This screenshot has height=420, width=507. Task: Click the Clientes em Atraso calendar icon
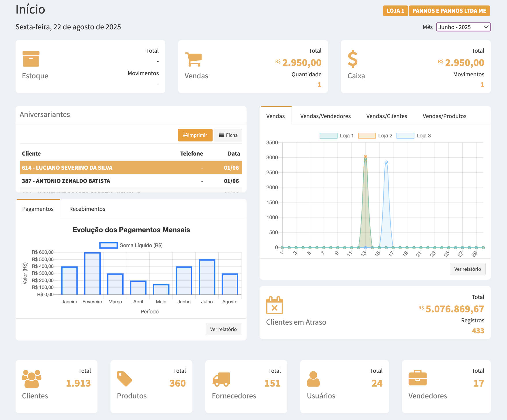click(x=274, y=305)
